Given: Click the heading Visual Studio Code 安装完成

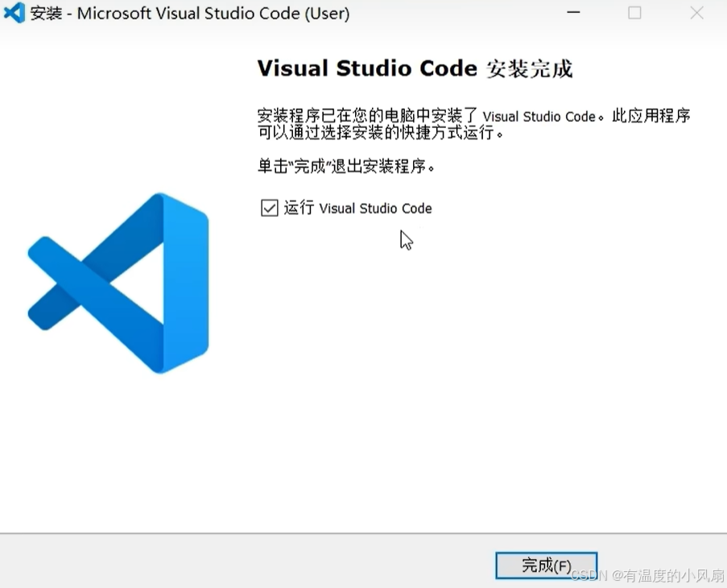Looking at the screenshot, I should 415,68.
